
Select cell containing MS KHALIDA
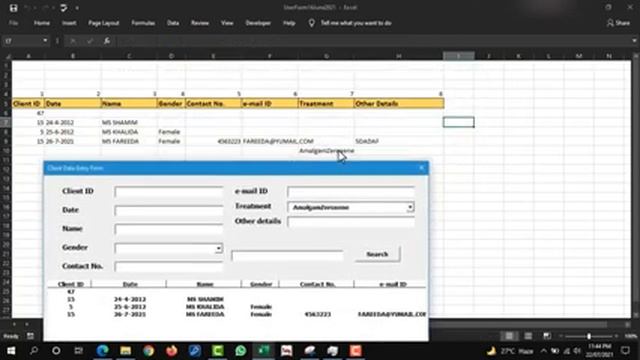tap(129, 132)
